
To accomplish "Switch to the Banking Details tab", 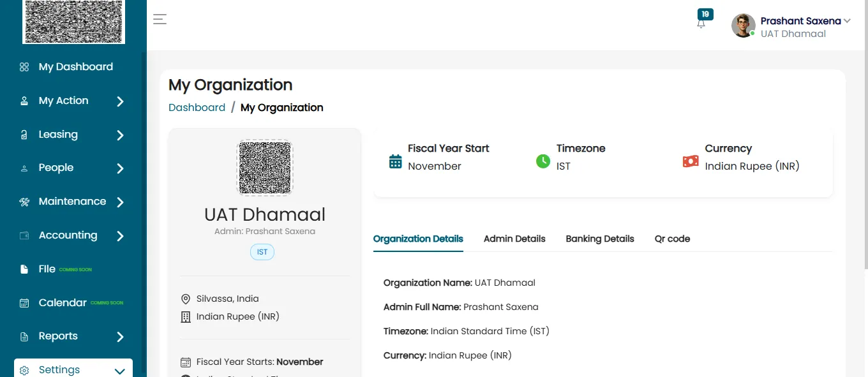I will 600,239.
